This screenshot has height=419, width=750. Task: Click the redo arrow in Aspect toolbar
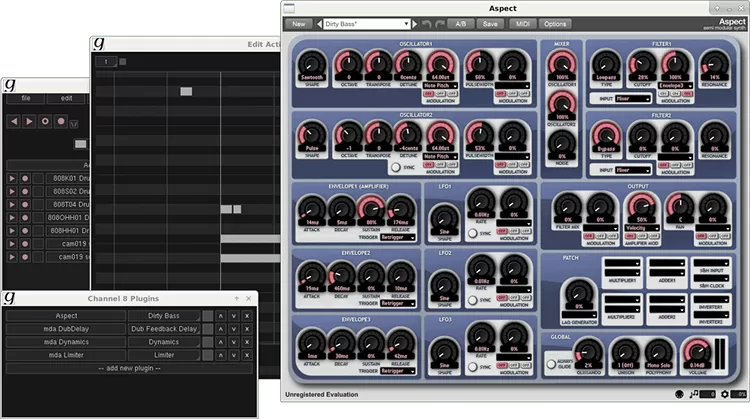pyautogui.click(x=440, y=24)
